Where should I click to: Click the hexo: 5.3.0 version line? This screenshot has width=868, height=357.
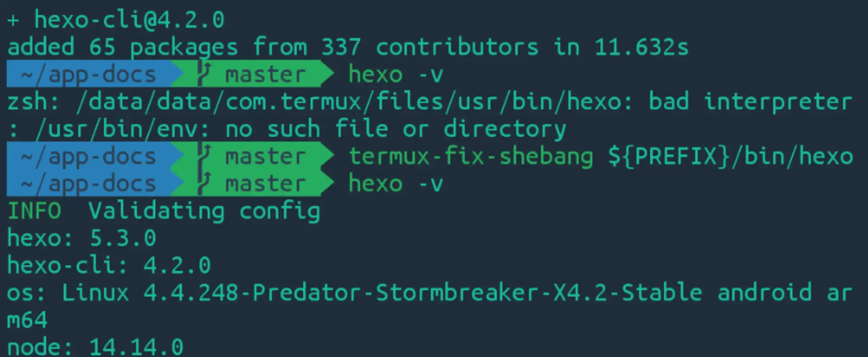click(82, 238)
